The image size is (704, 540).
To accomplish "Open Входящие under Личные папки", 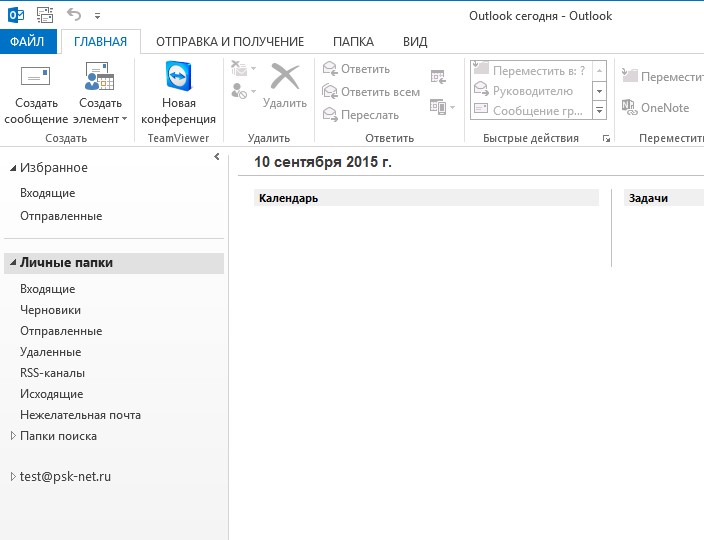I will coord(48,289).
